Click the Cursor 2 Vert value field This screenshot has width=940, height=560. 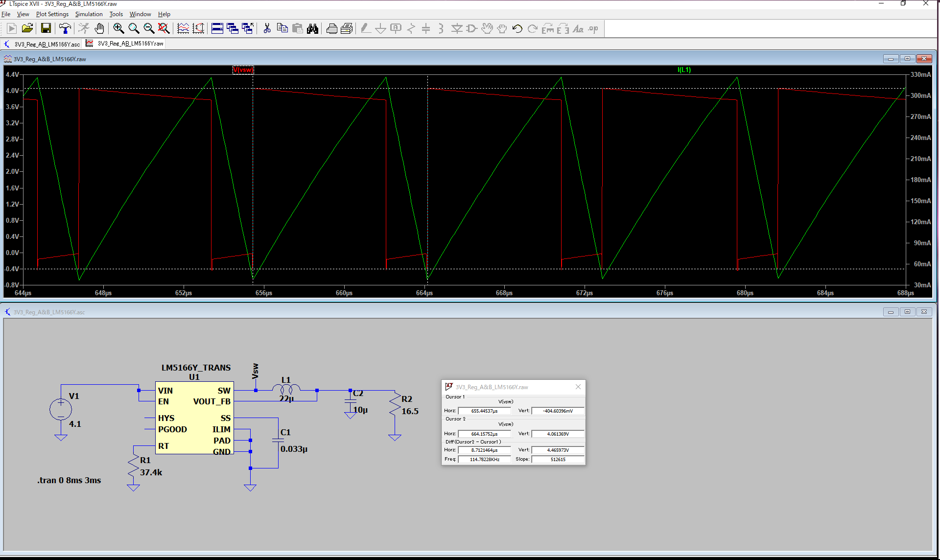[558, 434]
